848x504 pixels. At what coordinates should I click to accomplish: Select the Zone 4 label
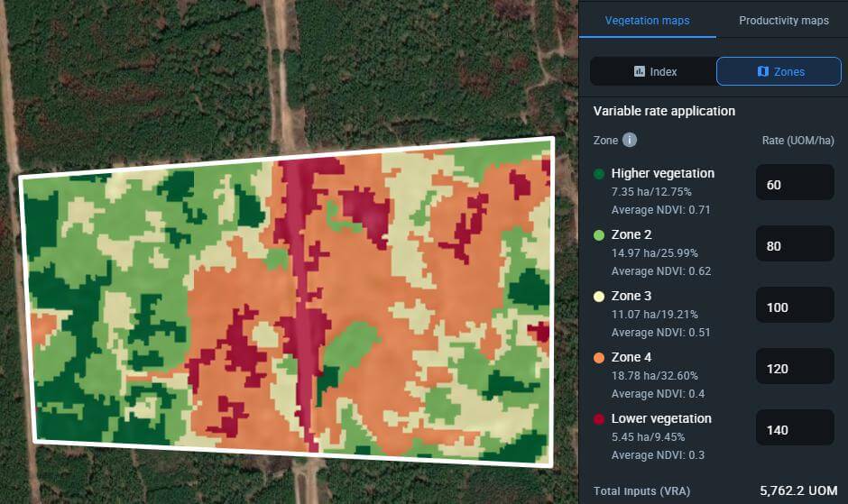631,357
